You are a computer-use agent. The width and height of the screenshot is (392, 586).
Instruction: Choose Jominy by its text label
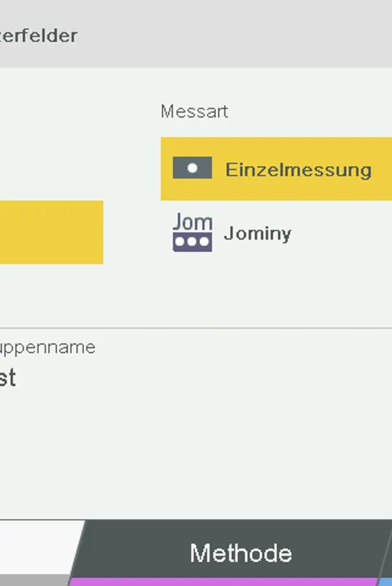(257, 234)
